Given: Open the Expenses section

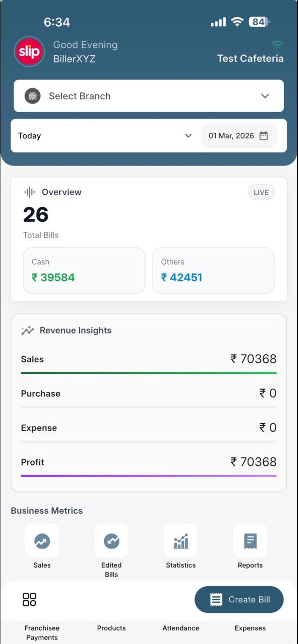Looking at the screenshot, I should click(x=250, y=628).
